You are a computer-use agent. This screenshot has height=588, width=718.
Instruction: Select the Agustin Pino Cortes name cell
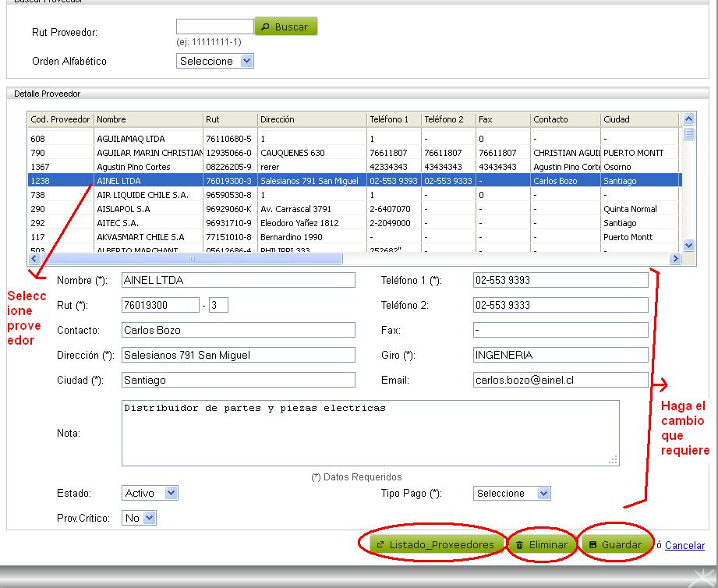pos(148,167)
